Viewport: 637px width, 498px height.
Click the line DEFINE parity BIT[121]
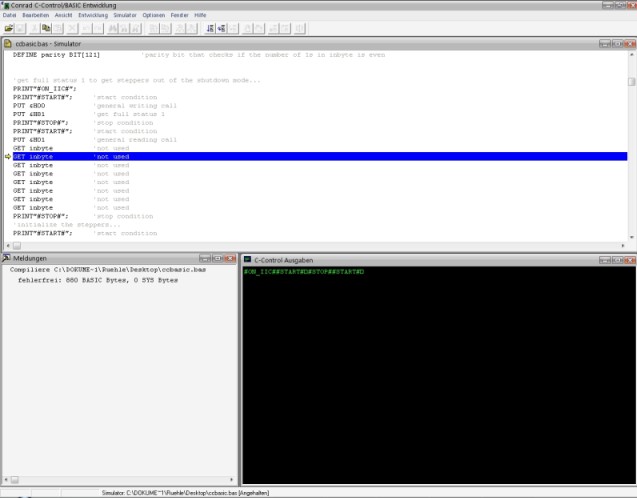point(56,54)
